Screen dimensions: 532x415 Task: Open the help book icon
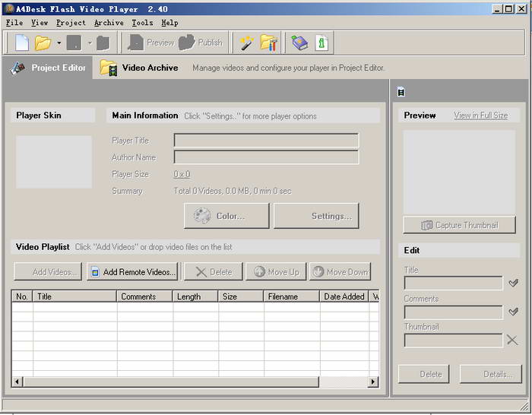pos(299,43)
